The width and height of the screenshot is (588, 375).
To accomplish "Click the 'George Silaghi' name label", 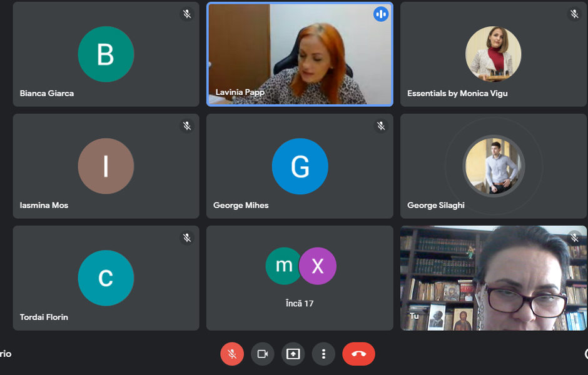I will (436, 205).
